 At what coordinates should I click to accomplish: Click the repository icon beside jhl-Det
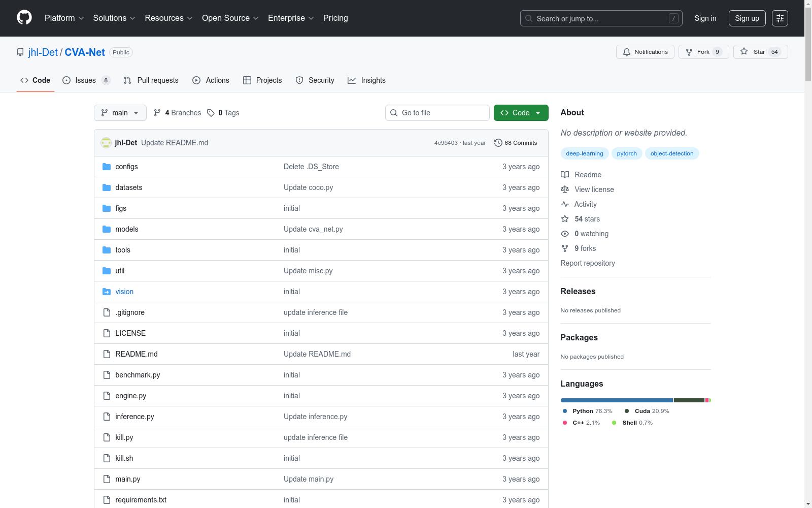[x=20, y=52]
